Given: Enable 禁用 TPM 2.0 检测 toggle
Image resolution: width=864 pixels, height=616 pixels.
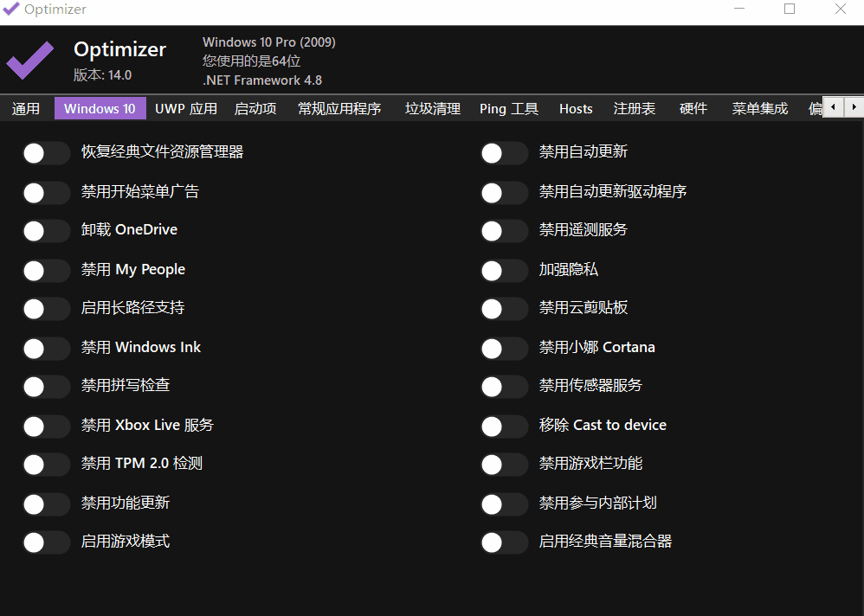Looking at the screenshot, I should pos(46,464).
